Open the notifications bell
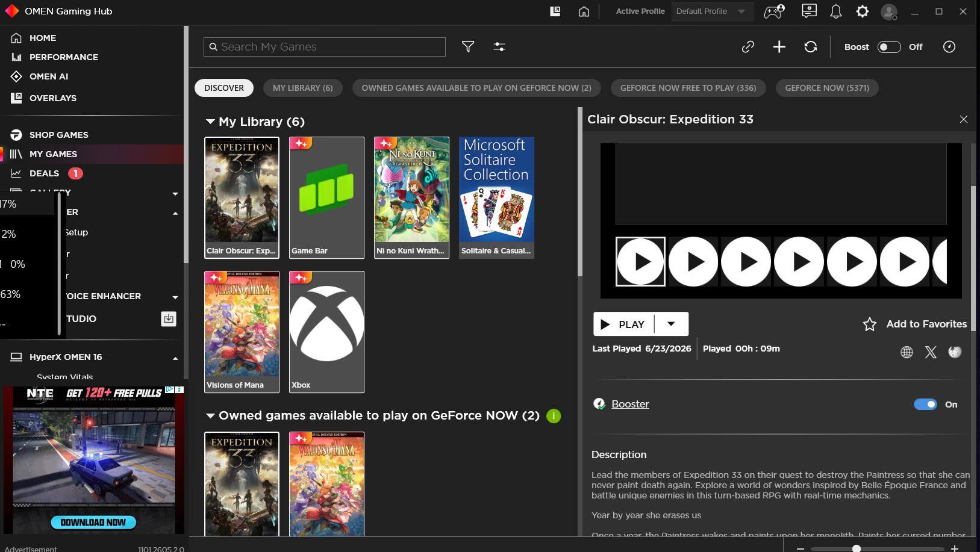This screenshot has width=980, height=552. (x=836, y=11)
